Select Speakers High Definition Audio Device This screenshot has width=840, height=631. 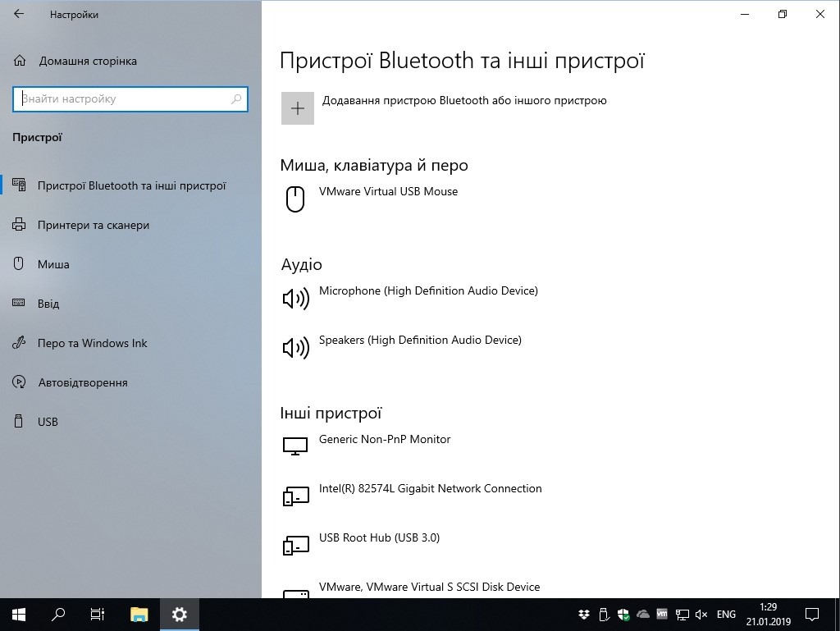420,341
